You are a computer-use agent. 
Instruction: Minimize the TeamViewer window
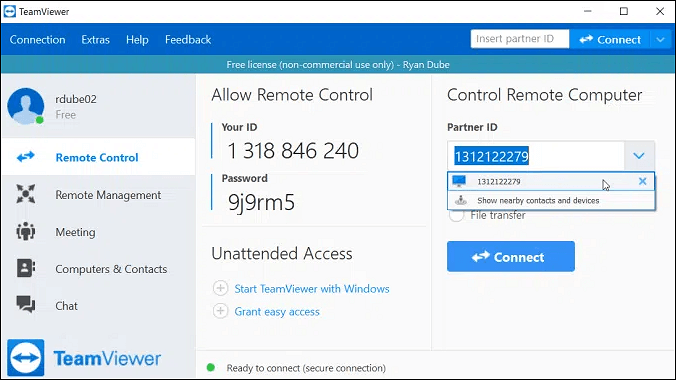[587, 11]
